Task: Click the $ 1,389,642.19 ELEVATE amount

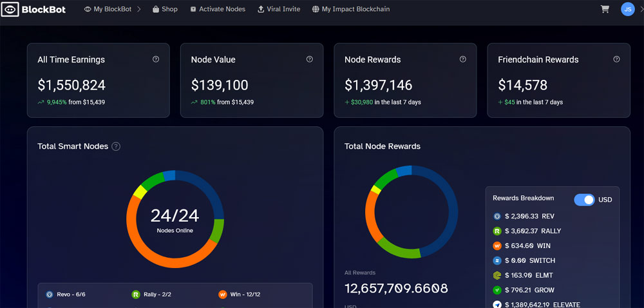Action: coord(542,305)
